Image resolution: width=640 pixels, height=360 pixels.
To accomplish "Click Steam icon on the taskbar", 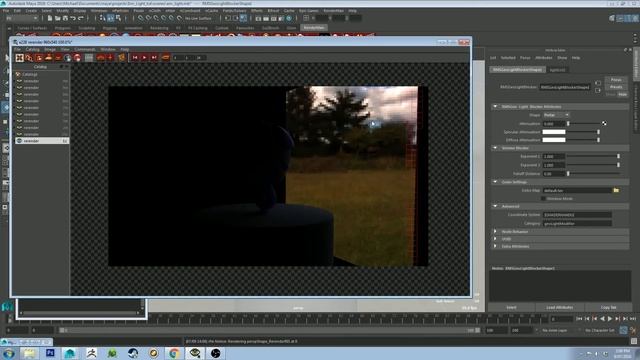I will (x=133, y=353).
